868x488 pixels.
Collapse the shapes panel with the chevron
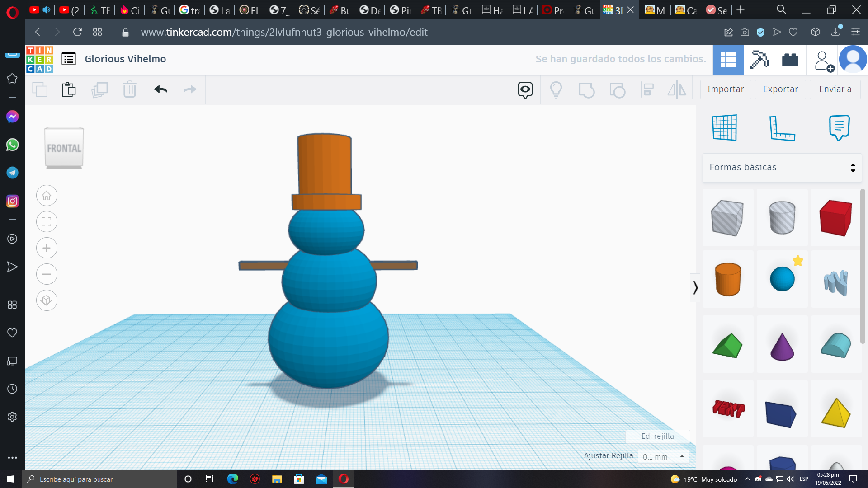click(695, 288)
